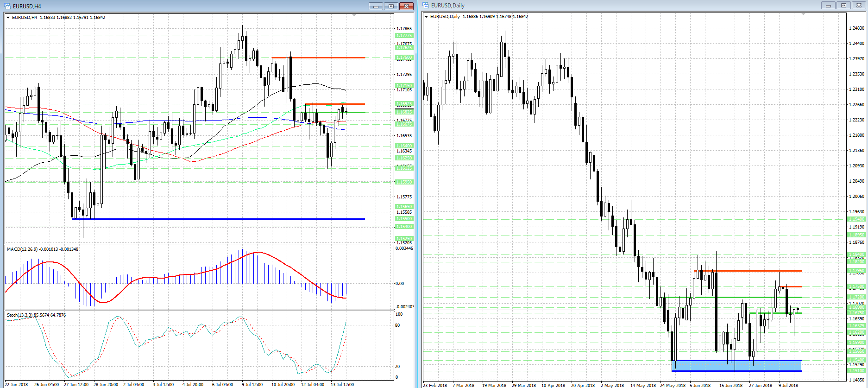The width and height of the screenshot is (868, 388).
Task: Select the 1.16400 green price label in H4
Action: [404, 146]
